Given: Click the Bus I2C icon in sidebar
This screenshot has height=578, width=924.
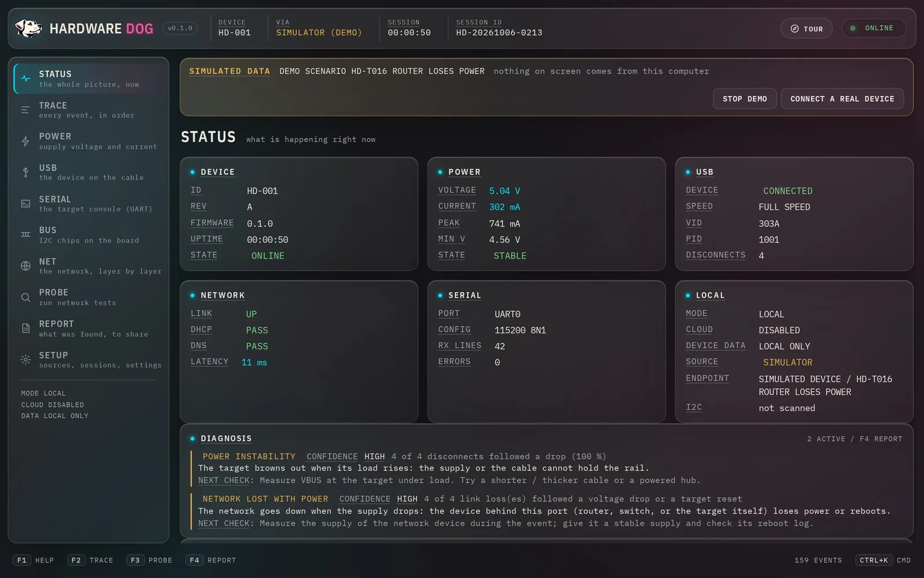Looking at the screenshot, I should click(x=25, y=235).
